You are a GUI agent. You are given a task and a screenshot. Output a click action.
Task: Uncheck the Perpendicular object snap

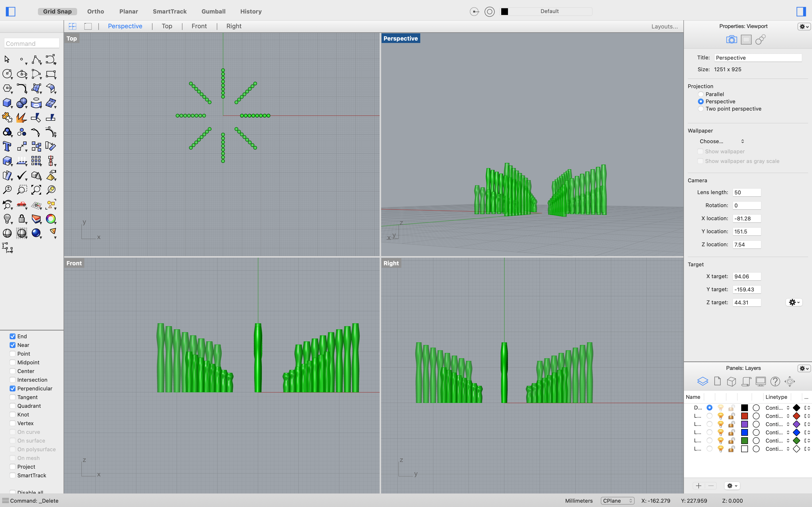click(x=12, y=389)
